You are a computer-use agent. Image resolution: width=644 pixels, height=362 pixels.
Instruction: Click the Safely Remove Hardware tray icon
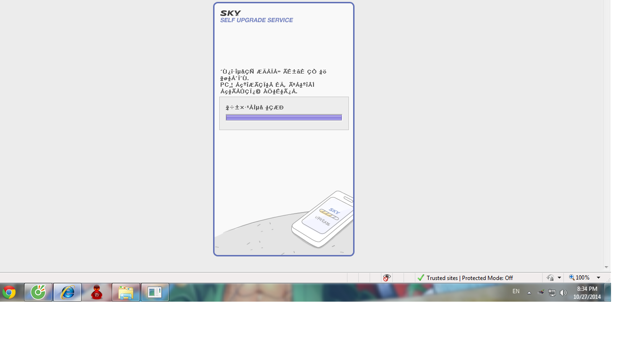point(541,292)
